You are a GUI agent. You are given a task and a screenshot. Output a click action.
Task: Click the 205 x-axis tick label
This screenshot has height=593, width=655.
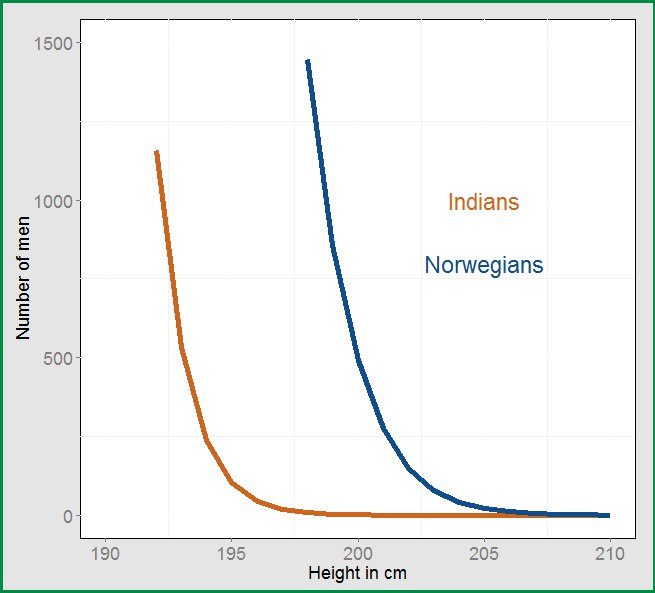coord(484,554)
